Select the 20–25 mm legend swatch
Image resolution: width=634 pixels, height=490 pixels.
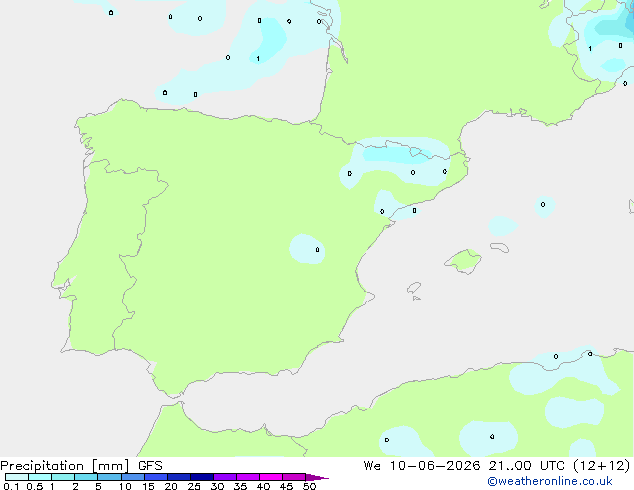pyautogui.click(x=179, y=477)
